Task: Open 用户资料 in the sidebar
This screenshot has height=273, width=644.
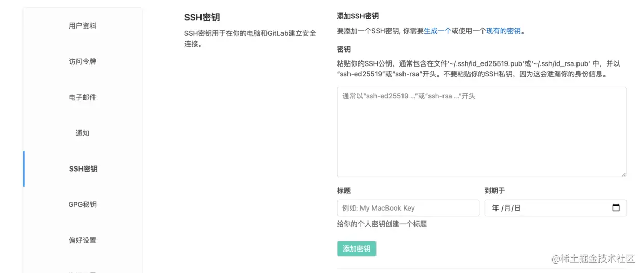Action: pyautogui.click(x=83, y=26)
